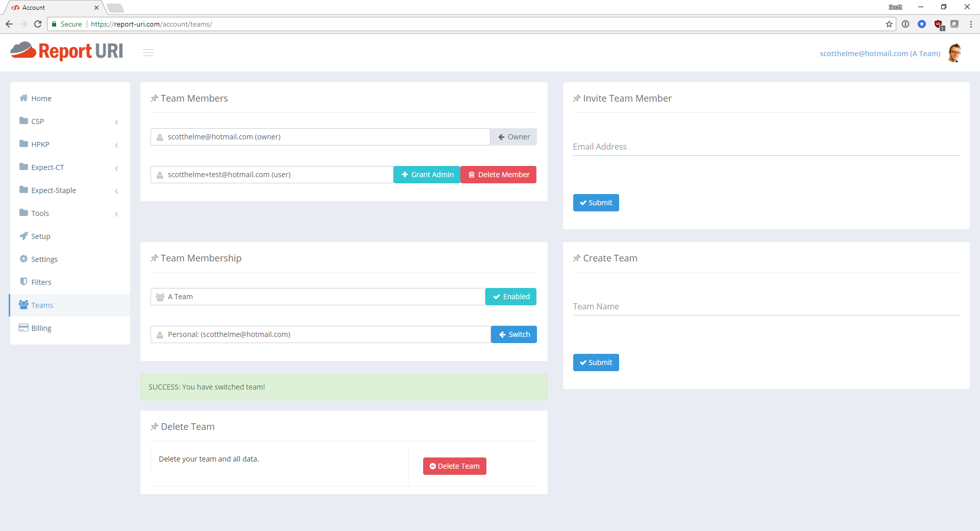This screenshot has height=531, width=980.
Task: Toggle the Enabled state for A Team
Action: tap(510, 296)
